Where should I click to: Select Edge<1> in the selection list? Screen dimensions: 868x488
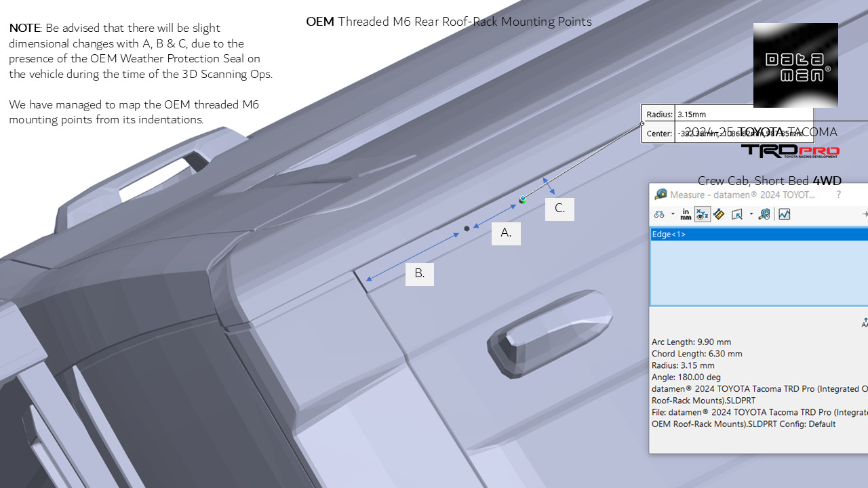tap(759, 235)
